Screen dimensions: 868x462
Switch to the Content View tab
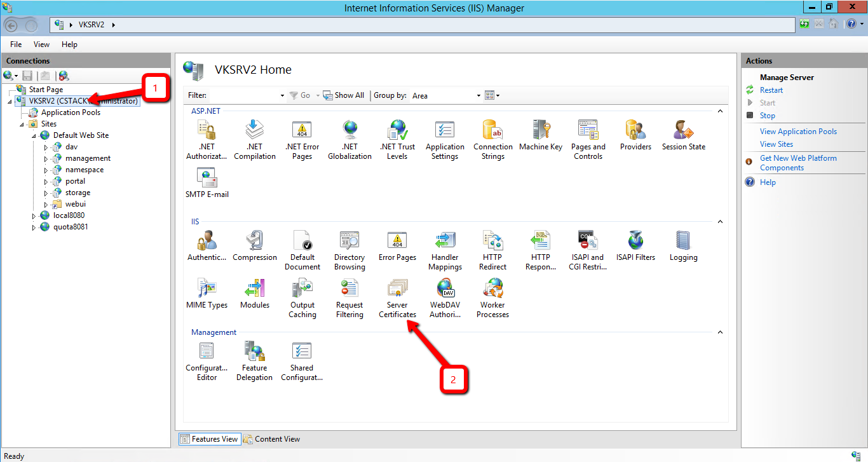tap(272, 438)
